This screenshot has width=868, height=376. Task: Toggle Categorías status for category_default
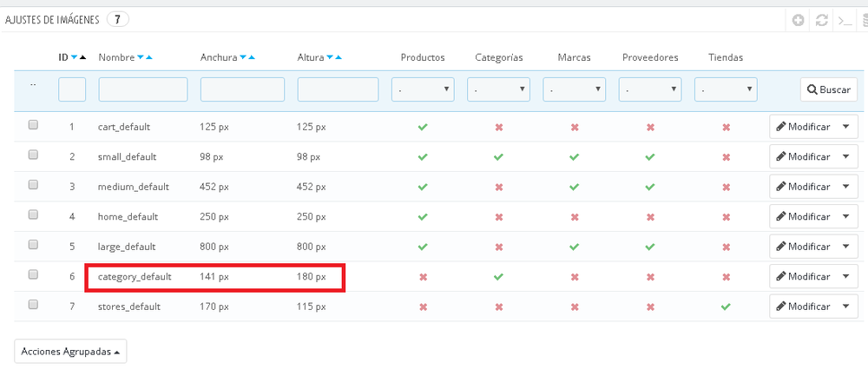499,276
